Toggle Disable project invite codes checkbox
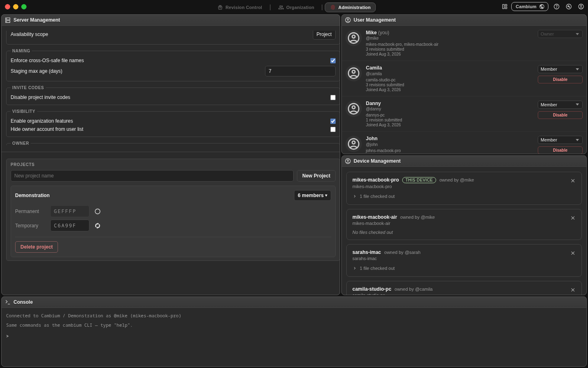This screenshot has height=368, width=588. point(333,97)
